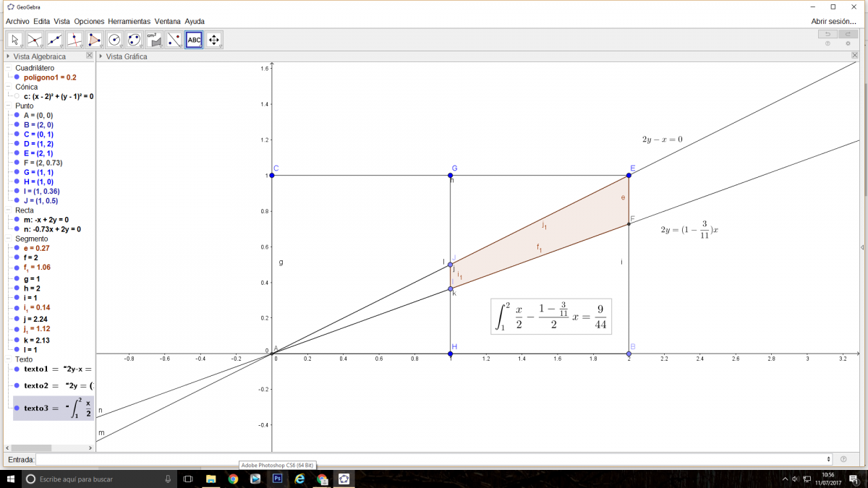Activate the Polygon tool
868x488 pixels.
click(95, 40)
